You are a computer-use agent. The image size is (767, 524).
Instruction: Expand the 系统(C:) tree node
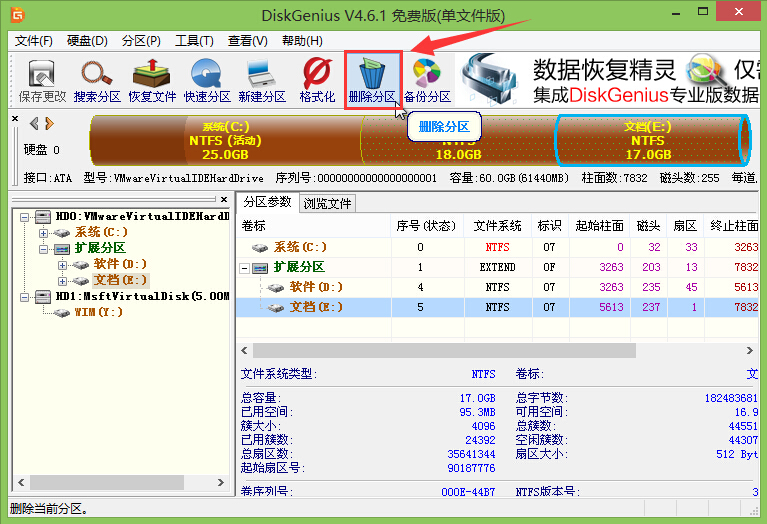[x=43, y=233]
